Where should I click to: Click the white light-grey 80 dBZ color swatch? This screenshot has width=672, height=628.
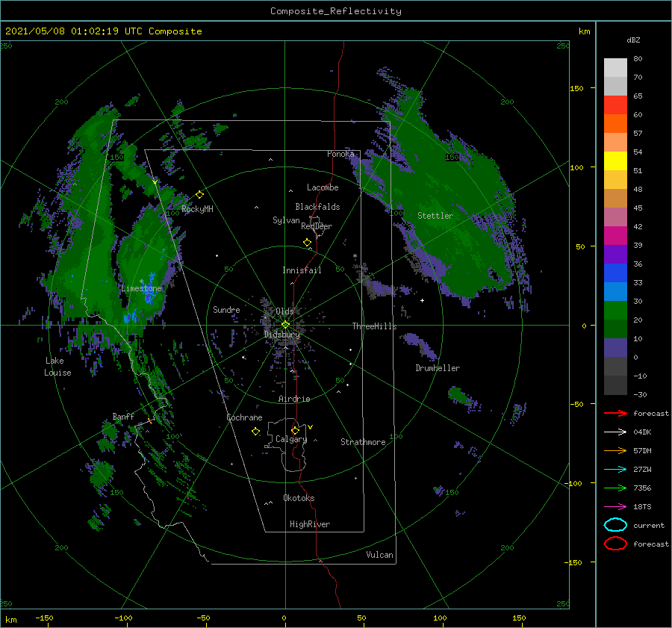615,68
